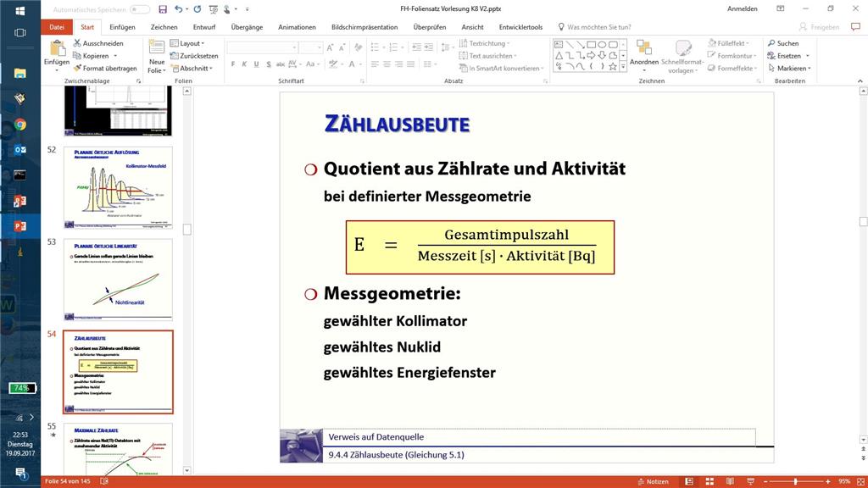Image resolution: width=868 pixels, height=488 pixels.
Task: Open the comments pane icon
Action: 856,26
